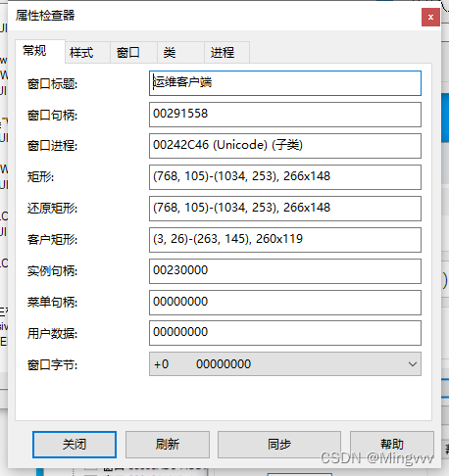449x476 pixels.
Task: Click the 矩形 coordinates field
Action: pyautogui.click(x=285, y=177)
